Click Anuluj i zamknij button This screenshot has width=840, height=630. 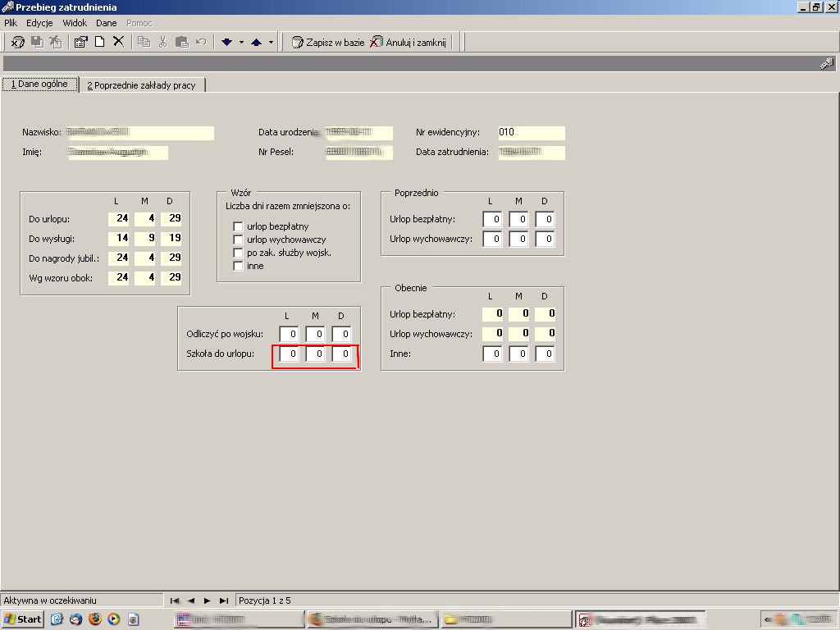409,43
